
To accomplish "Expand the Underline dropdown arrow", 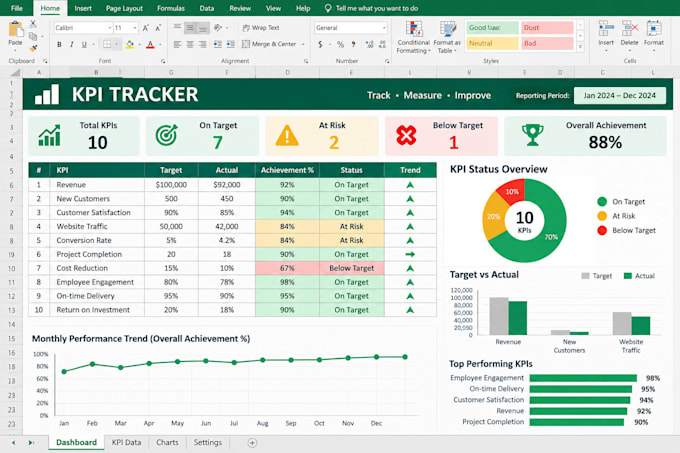I will pos(93,44).
